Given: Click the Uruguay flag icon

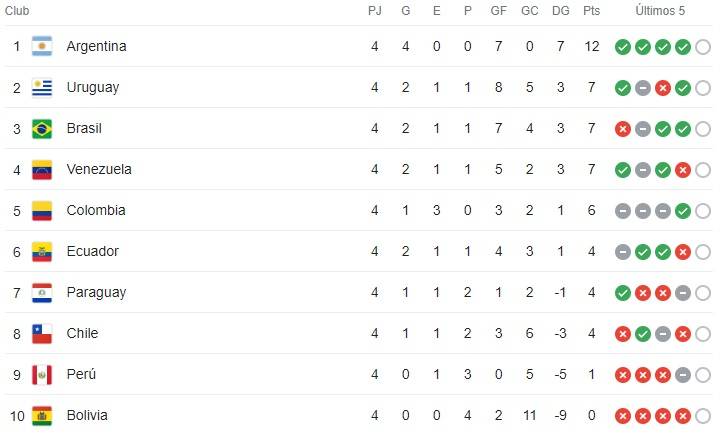Looking at the screenshot, I should pyautogui.click(x=42, y=87).
